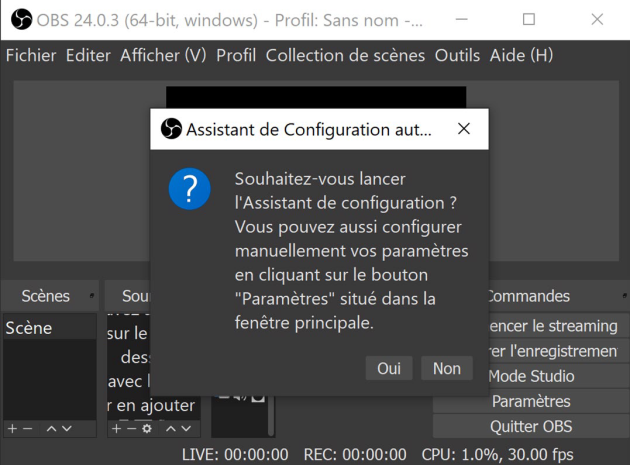
Task: Close the OBS main window
Action: pos(597,19)
